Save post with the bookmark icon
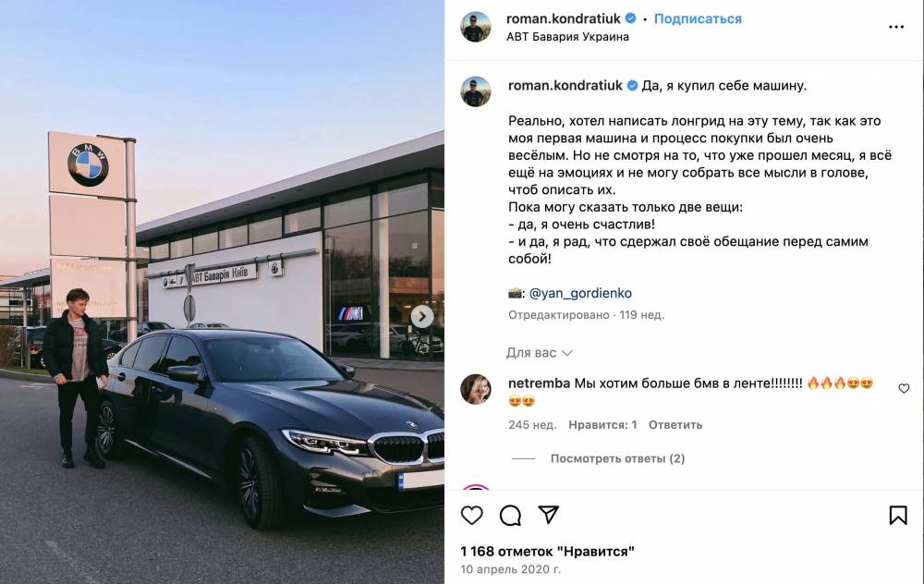 898,516
